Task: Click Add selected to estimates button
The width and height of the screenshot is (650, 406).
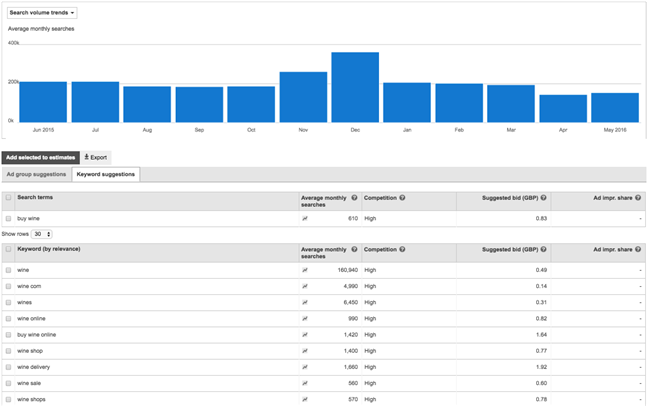Action: 39,157
